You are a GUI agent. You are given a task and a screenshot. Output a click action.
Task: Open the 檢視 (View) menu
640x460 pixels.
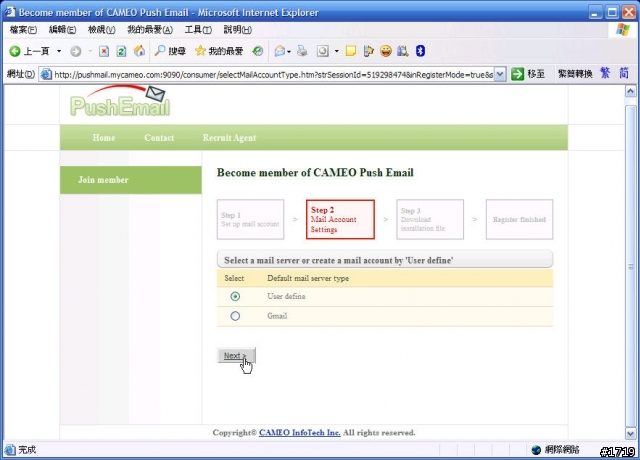(102, 29)
